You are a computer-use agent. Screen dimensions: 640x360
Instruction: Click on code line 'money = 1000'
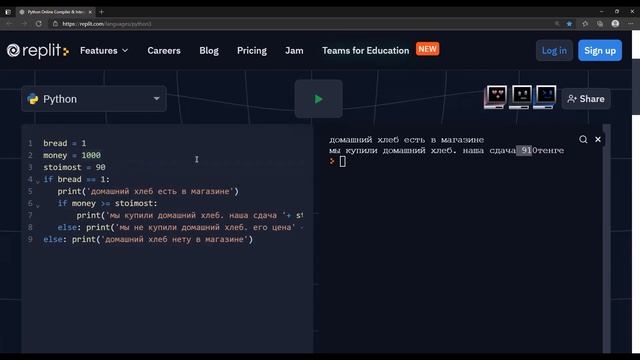tap(72, 155)
